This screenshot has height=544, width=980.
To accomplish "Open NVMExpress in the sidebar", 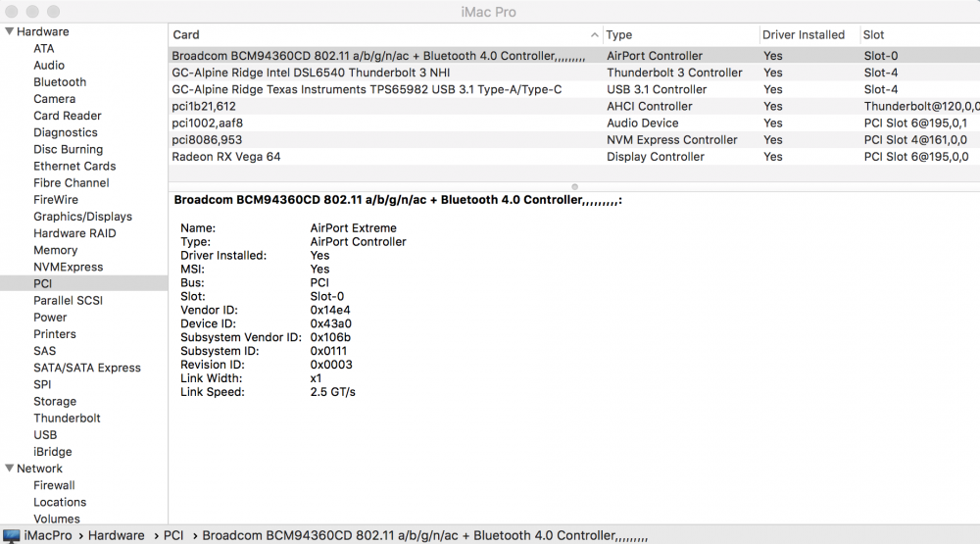I will (69, 267).
